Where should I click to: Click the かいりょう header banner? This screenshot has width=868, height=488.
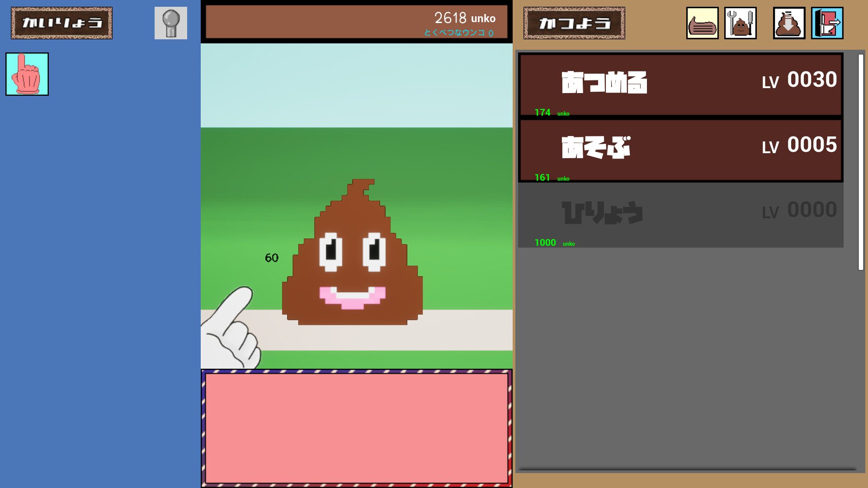61,23
